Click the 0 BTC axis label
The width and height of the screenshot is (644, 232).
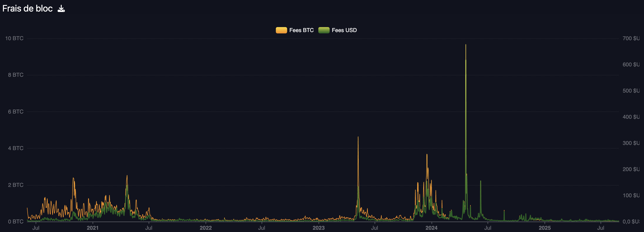point(16,222)
